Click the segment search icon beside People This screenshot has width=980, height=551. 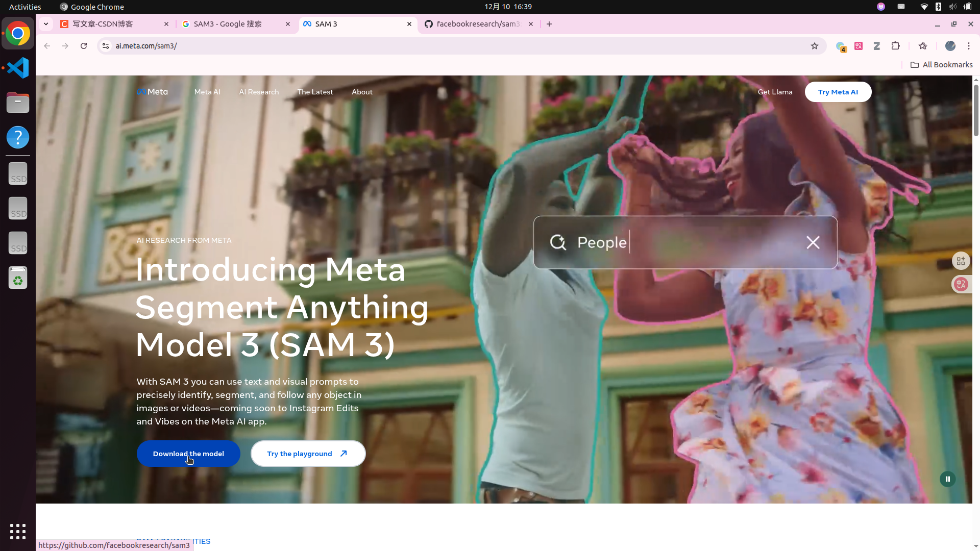tap(558, 242)
